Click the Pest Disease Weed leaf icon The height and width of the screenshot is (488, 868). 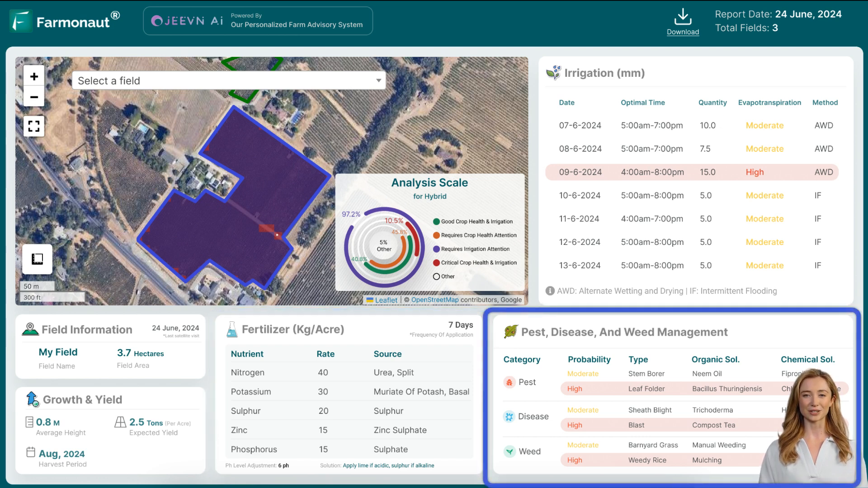pos(509,332)
